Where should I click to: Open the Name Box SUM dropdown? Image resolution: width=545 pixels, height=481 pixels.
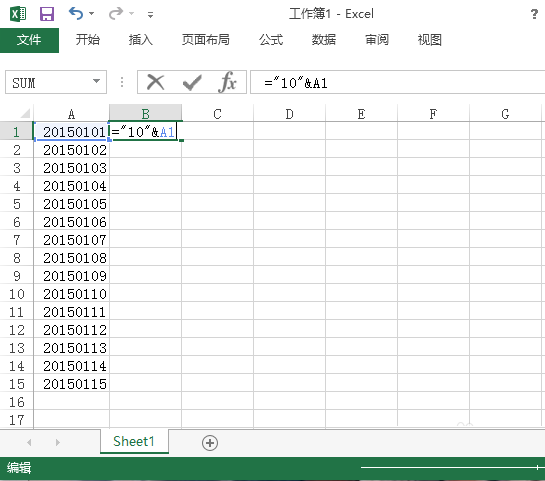(96, 82)
